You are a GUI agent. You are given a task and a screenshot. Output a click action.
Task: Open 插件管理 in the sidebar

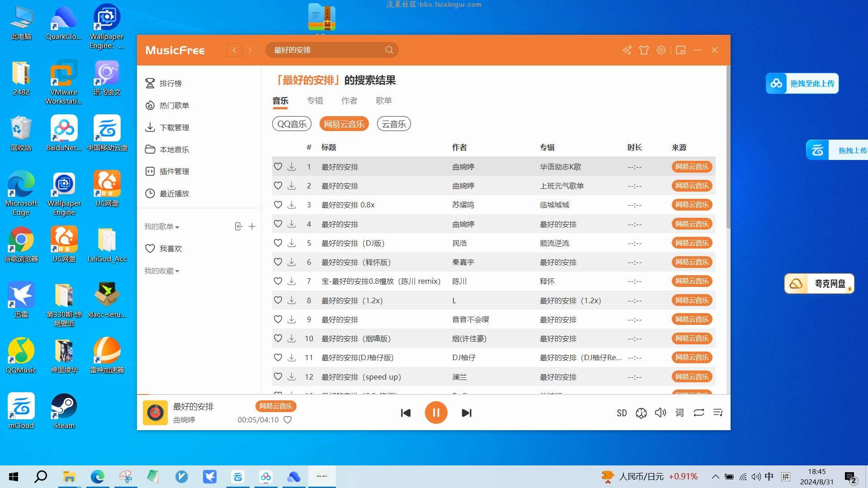coord(174,171)
